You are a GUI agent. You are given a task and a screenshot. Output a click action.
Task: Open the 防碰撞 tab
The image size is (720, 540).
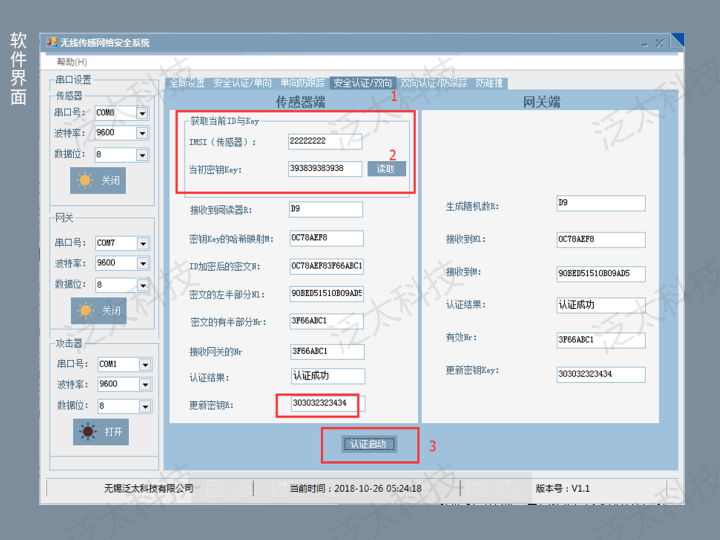(490, 83)
